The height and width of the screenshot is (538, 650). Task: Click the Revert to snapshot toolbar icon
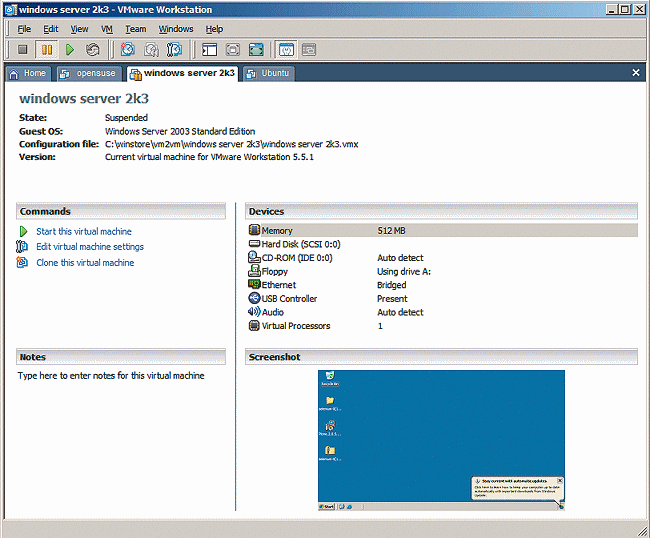(150, 49)
